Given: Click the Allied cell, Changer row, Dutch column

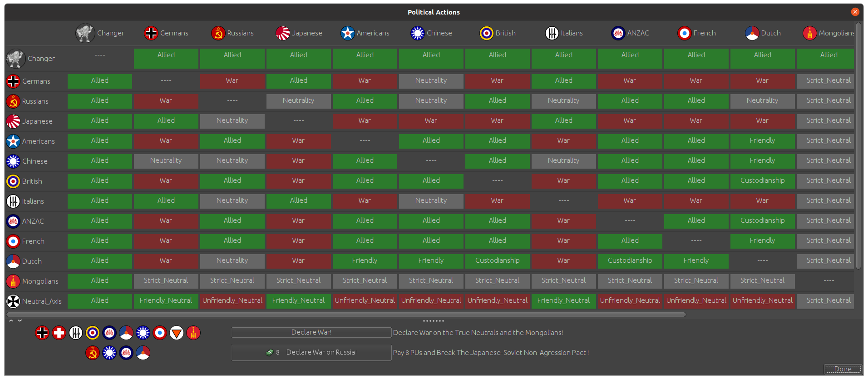Looking at the screenshot, I should tap(763, 59).
